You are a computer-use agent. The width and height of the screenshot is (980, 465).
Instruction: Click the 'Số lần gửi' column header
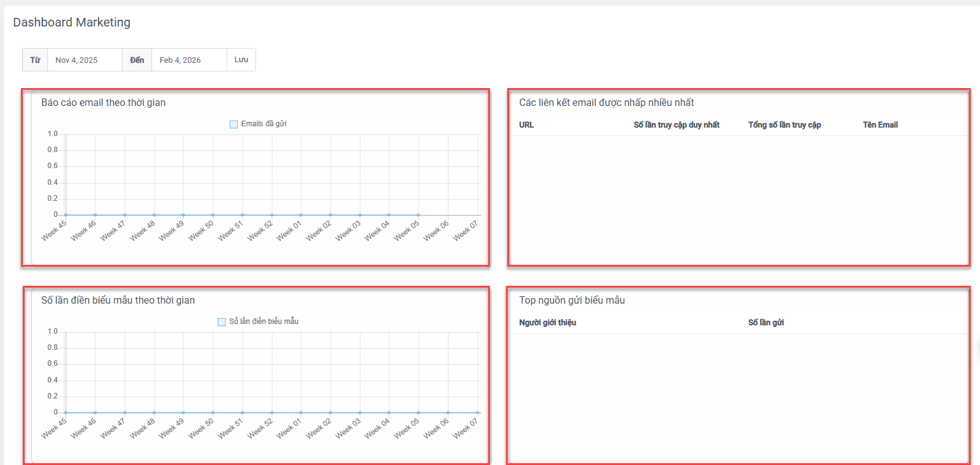tap(766, 323)
